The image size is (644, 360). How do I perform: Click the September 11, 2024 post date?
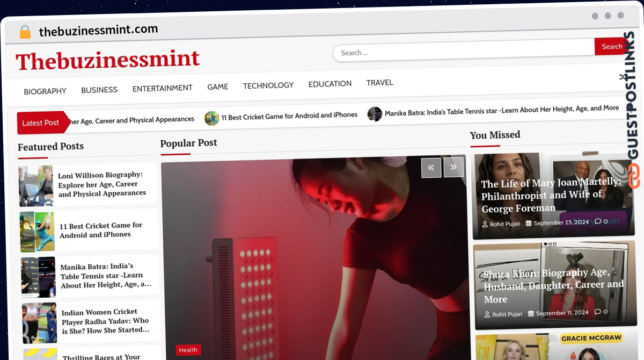pos(562,313)
